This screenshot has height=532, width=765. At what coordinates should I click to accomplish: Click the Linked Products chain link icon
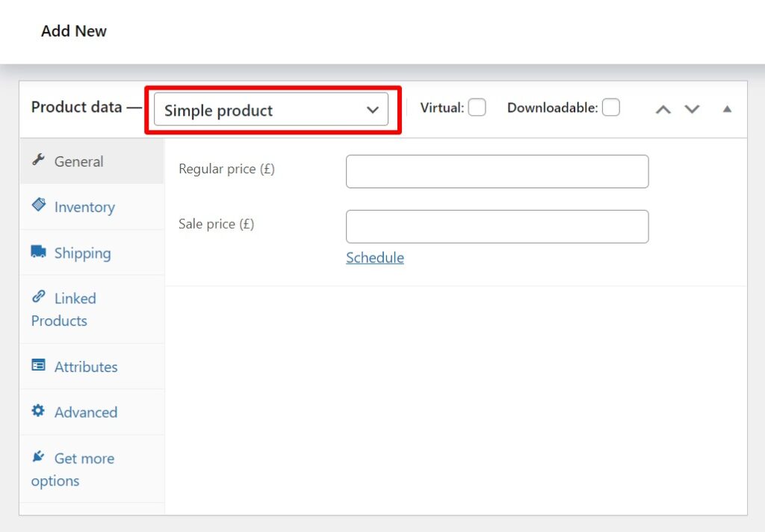pyautogui.click(x=40, y=296)
